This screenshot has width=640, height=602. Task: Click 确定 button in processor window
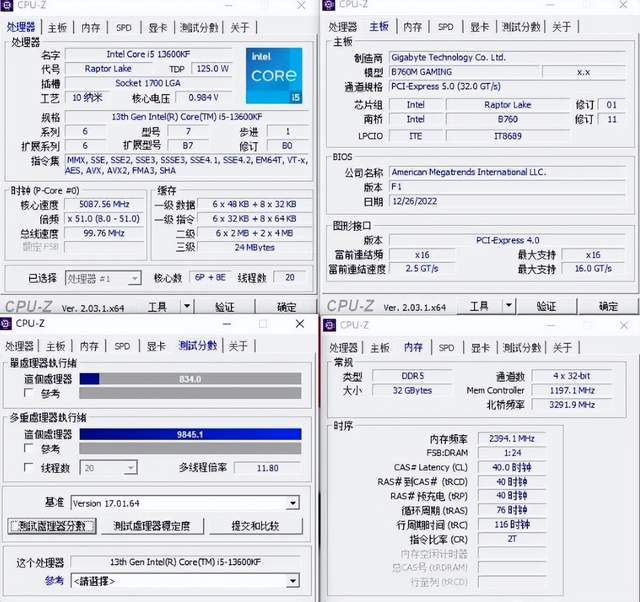(287, 307)
